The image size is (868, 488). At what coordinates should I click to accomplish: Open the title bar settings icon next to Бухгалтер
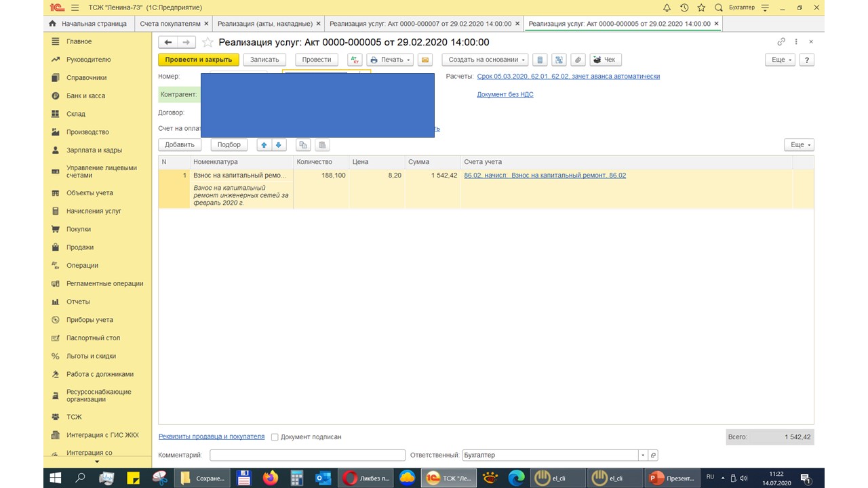coord(765,7)
